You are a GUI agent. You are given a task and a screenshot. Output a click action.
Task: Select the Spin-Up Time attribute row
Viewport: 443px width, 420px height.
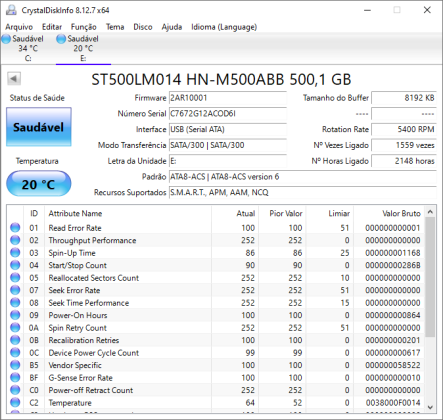(215, 253)
